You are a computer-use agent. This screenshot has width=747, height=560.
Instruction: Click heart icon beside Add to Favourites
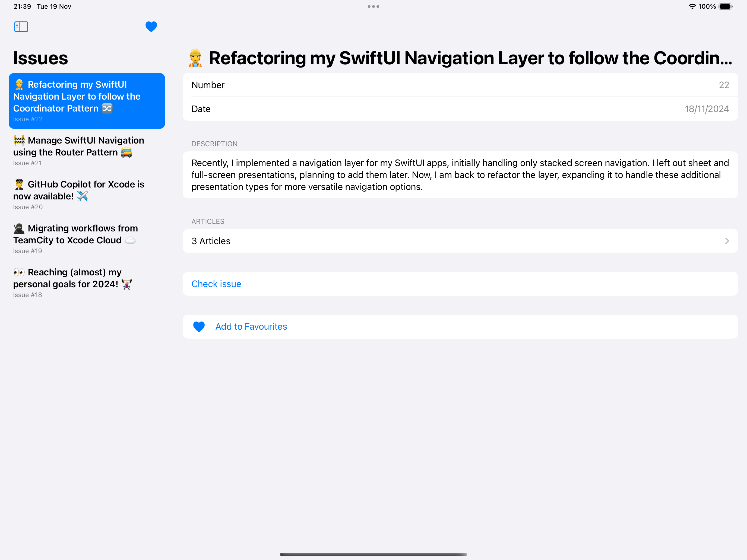(199, 326)
